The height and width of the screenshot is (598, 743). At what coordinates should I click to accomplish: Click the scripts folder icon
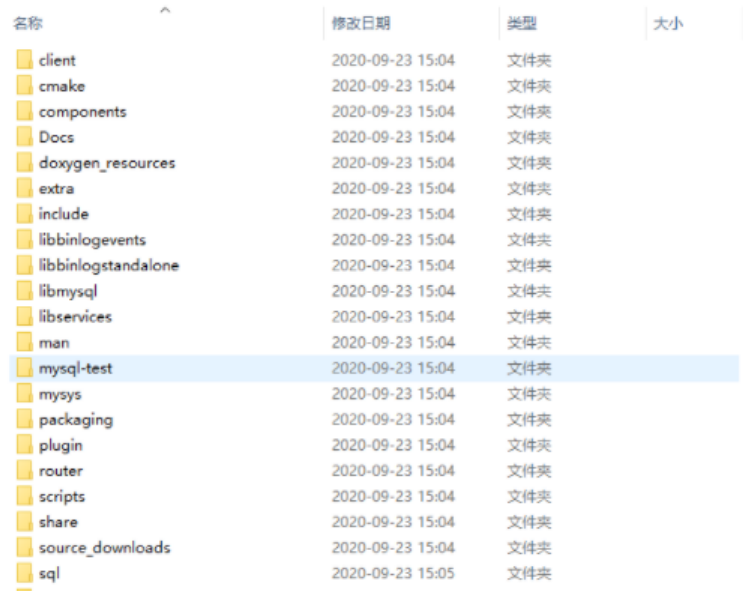(x=24, y=496)
